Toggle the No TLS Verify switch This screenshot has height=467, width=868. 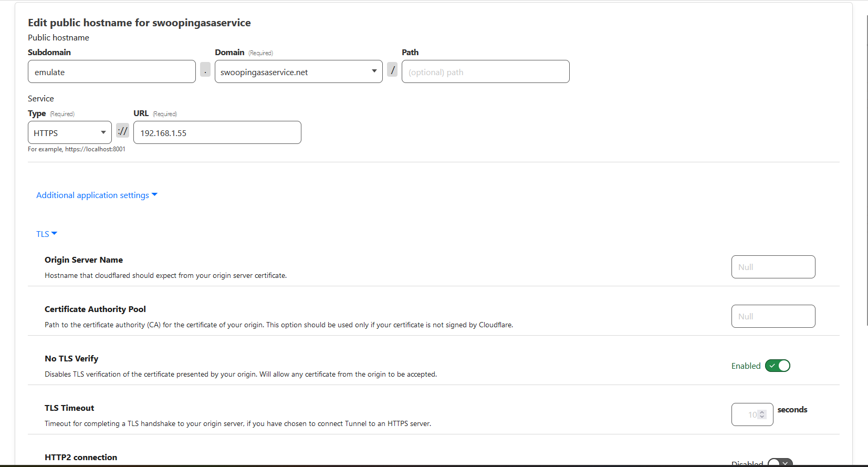click(x=778, y=366)
